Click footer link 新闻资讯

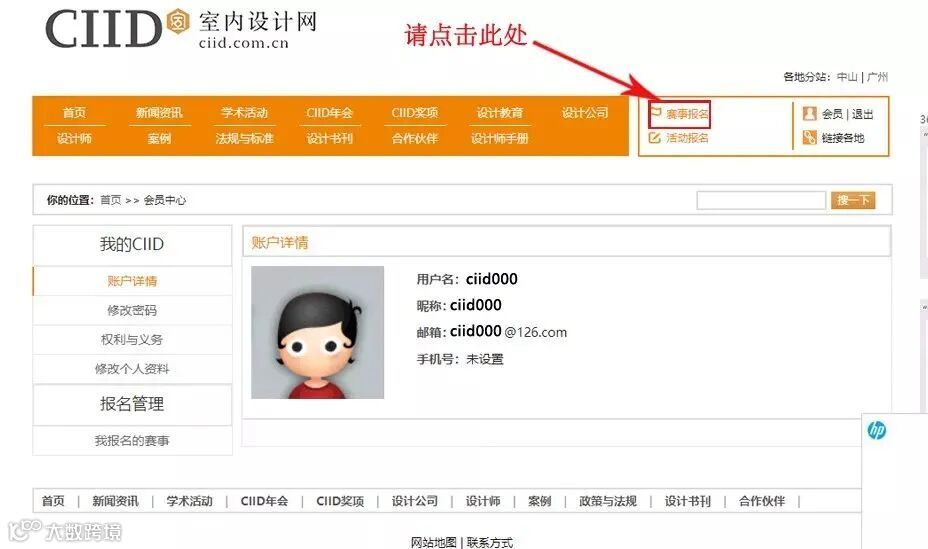[115, 501]
